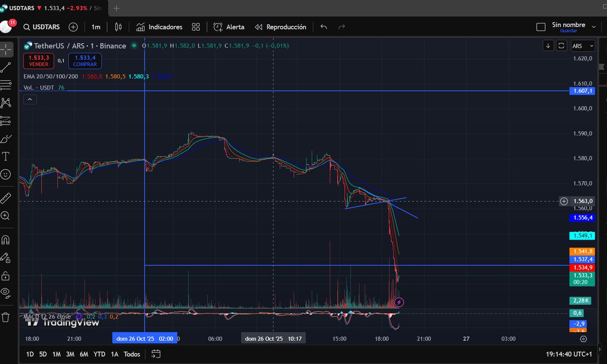Select the ruler measure tool

(x=6, y=197)
